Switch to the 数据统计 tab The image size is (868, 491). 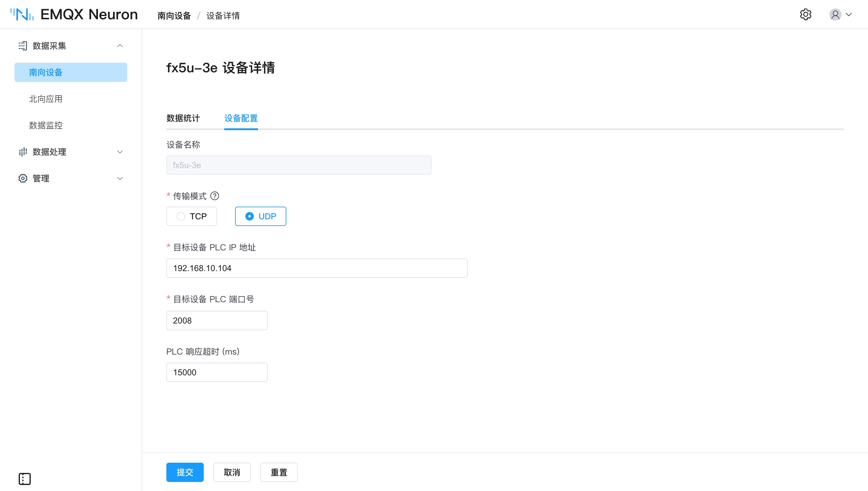click(183, 118)
